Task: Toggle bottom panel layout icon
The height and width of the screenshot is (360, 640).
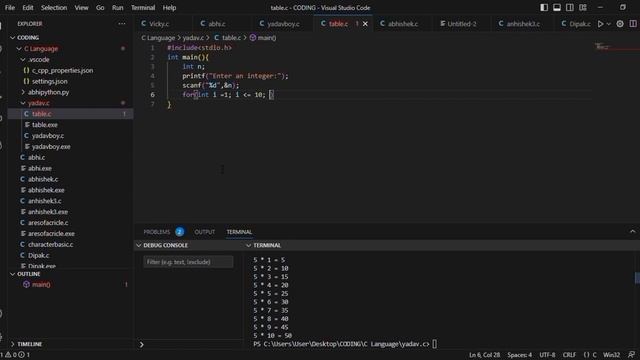Action: (557, 7)
